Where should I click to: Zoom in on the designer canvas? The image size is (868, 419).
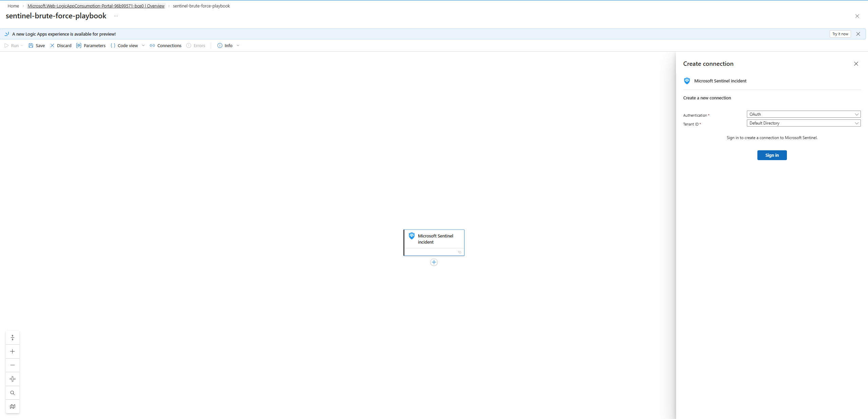point(13,351)
